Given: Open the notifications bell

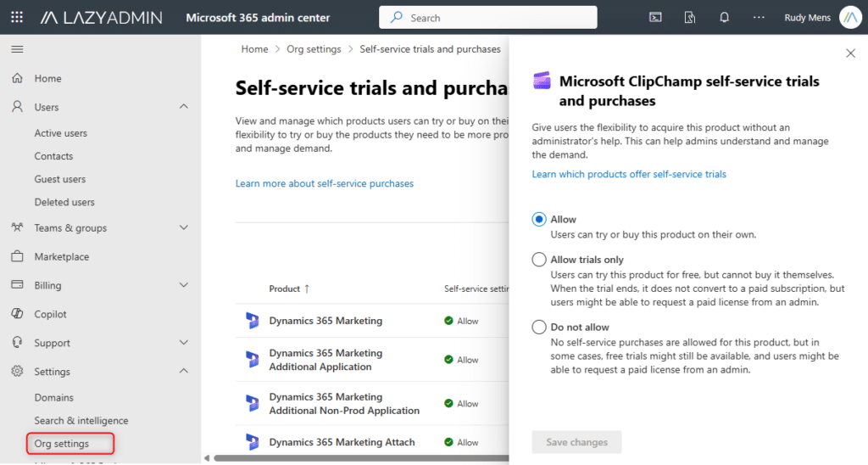Looking at the screenshot, I should coord(724,17).
